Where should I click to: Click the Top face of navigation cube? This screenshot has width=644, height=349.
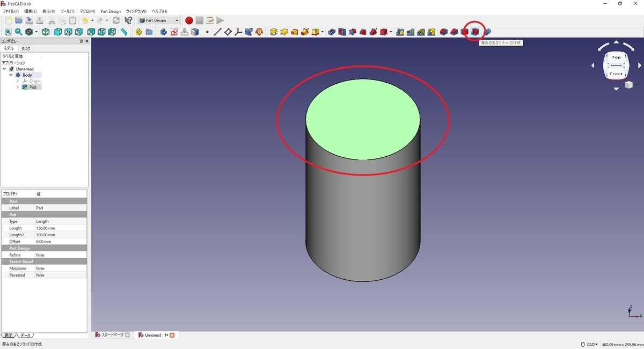[616, 57]
